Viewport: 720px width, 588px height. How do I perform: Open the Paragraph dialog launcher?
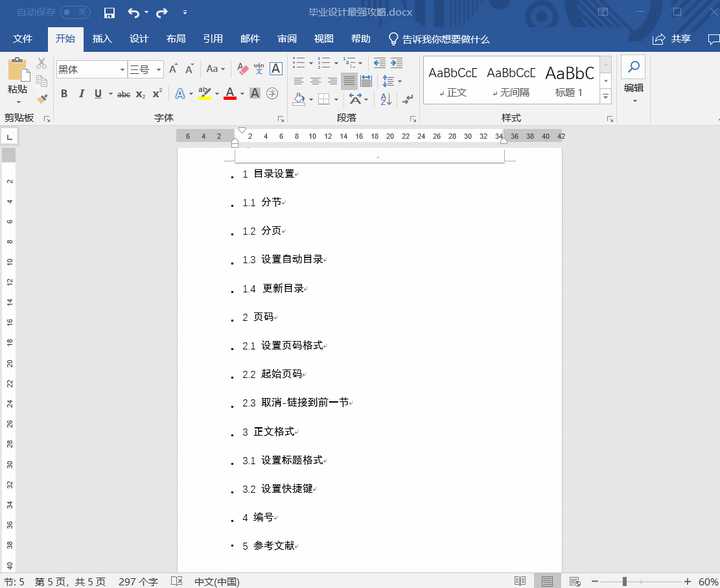tap(412, 119)
